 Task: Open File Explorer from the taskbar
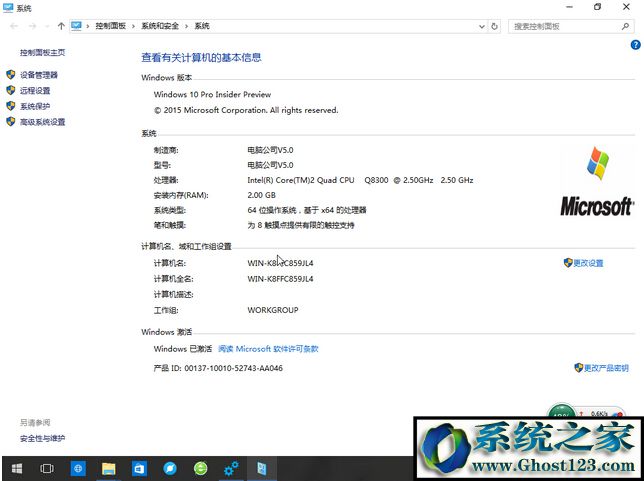point(108,468)
